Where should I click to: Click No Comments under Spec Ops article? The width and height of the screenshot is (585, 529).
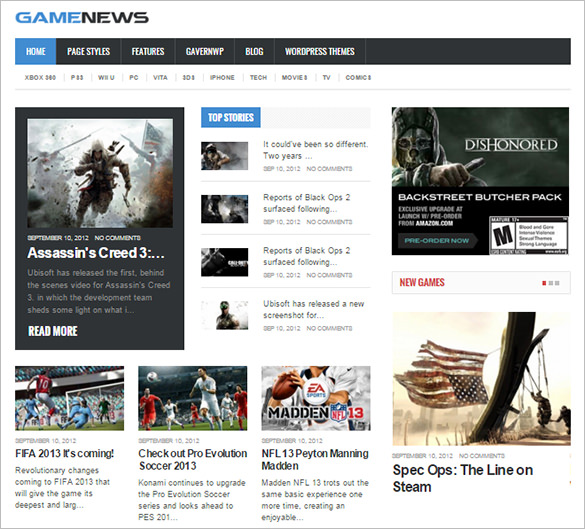482,456
